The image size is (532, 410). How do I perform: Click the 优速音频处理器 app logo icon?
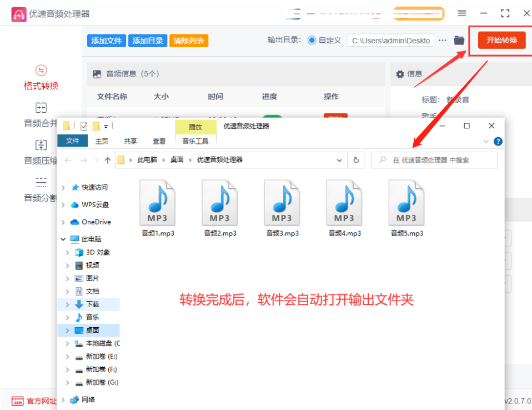pos(19,14)
